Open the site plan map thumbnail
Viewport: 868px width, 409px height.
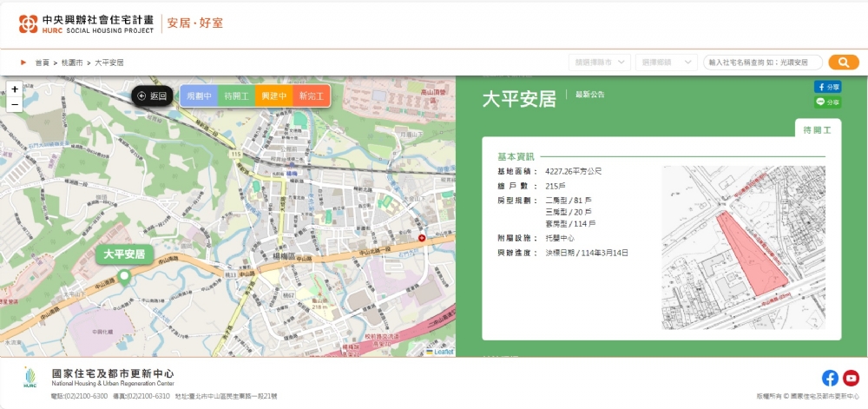pyautogui.click(x=744, y=247)
